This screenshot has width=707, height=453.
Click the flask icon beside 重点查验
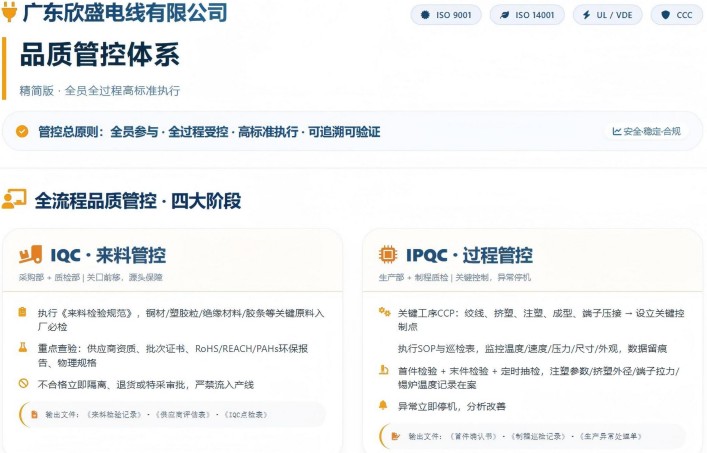(x=22, y=348)
